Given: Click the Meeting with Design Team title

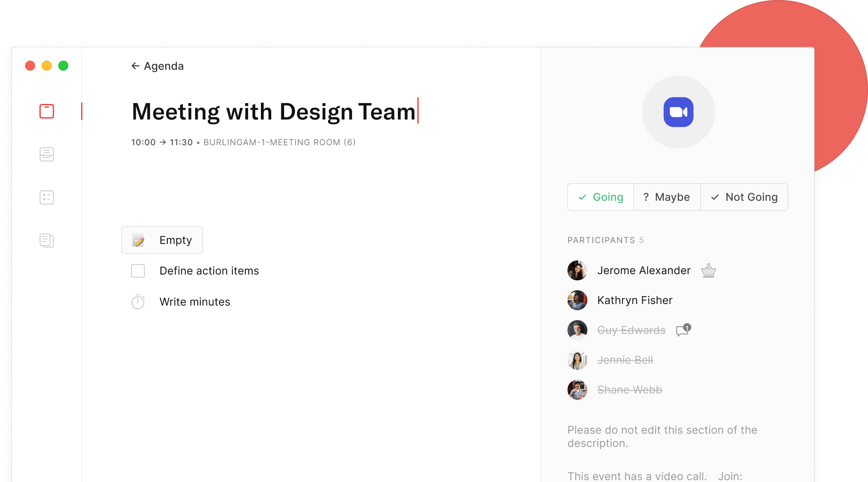Looking at the screenshot, I should coord(274,112).
